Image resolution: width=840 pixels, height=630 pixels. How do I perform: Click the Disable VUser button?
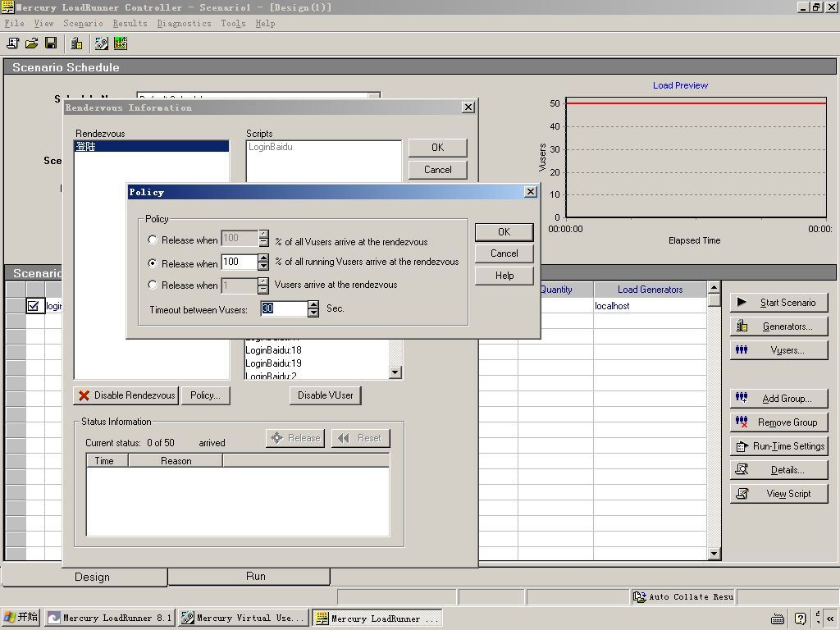[325, 395]
